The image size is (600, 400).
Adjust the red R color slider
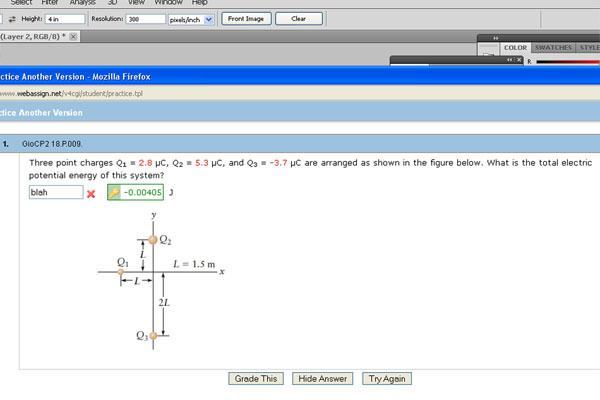point(568,62)
